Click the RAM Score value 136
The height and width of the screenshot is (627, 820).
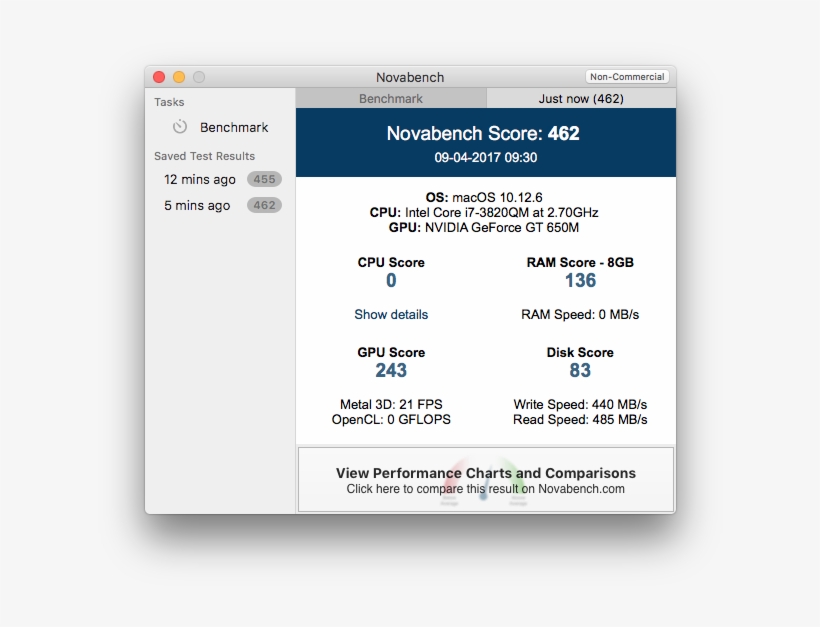[x=580, y=281]
